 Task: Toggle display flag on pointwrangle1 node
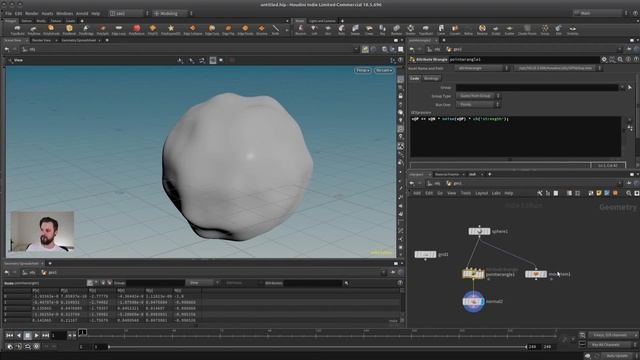(482, 274)
